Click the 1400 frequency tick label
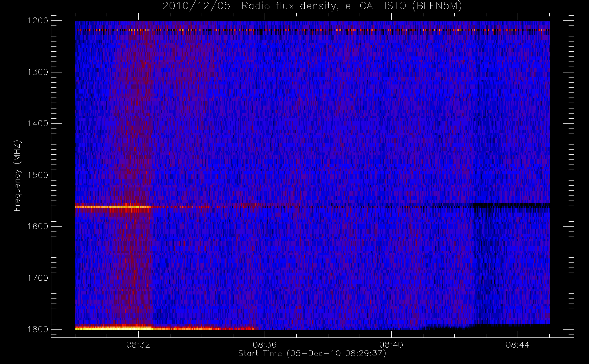589x364 pixels. pos(38,124)
